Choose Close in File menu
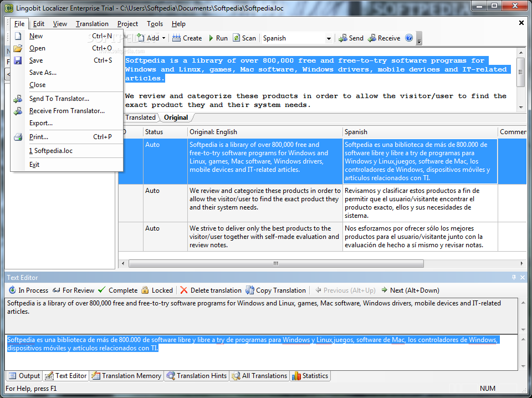The height and width of the screenshot is (398, 532). click(x=67, y=85)
